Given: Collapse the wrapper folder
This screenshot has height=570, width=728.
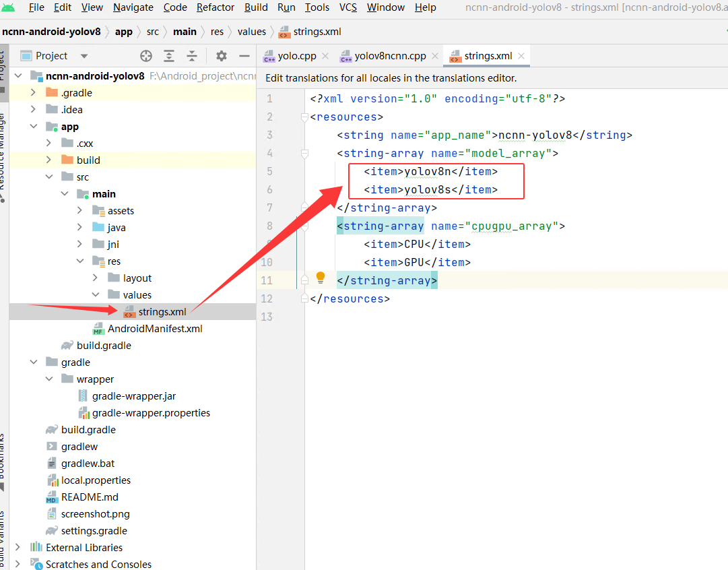Looking at the screenshot, I should 48,379.
